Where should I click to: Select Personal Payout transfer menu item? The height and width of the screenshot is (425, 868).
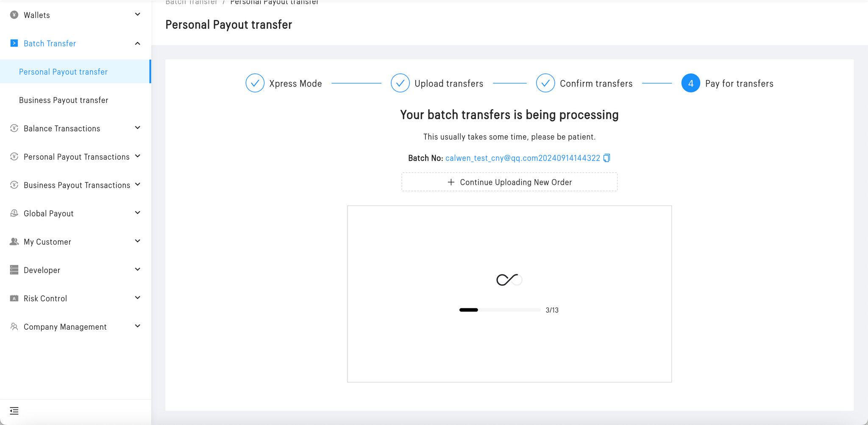(x=63, y=72)
